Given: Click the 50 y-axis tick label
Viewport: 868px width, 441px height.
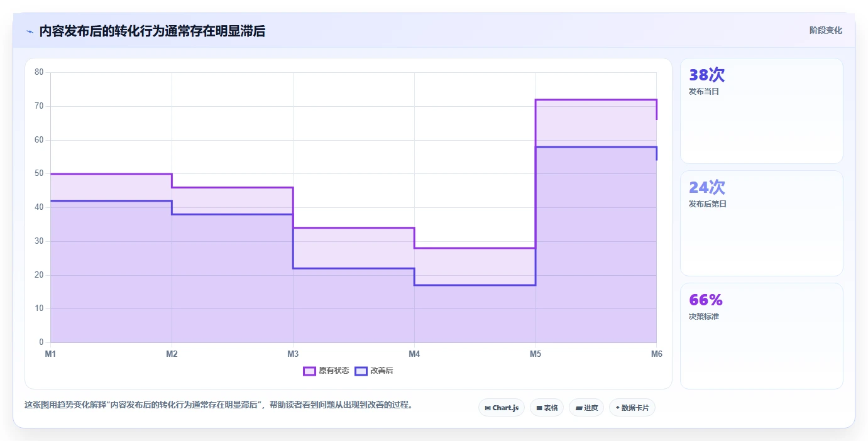Looking at the screenshot, I should click(39, 173).
